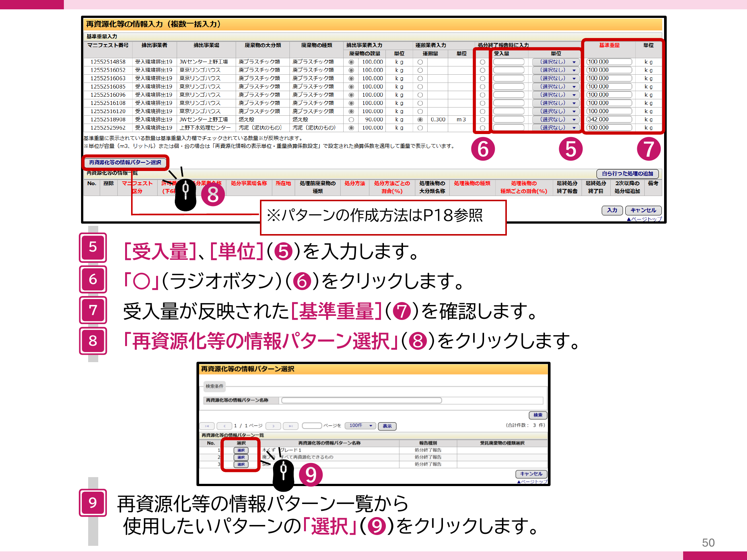Click ▲ページトップ link in batch input screen
This screenshot has height=560, width=747.
pos(644,219)
